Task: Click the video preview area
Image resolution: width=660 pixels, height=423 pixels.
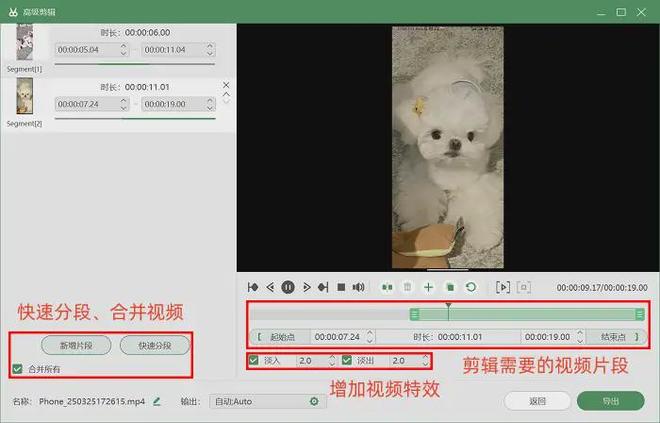Action: coord(448,147)
